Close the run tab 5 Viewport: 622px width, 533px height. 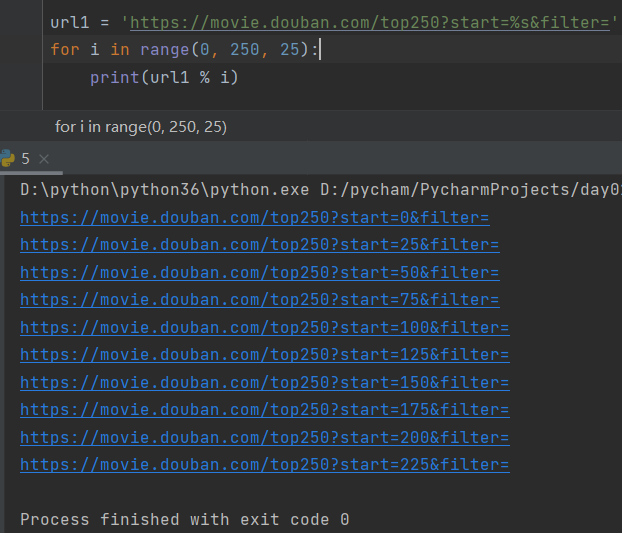tap(44, 159)
